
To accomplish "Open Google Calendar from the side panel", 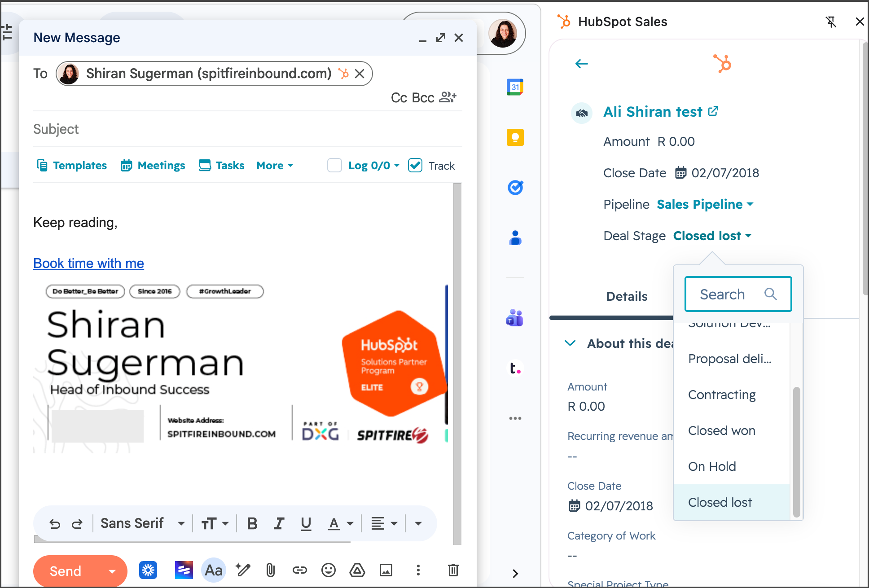I will 515,87.
